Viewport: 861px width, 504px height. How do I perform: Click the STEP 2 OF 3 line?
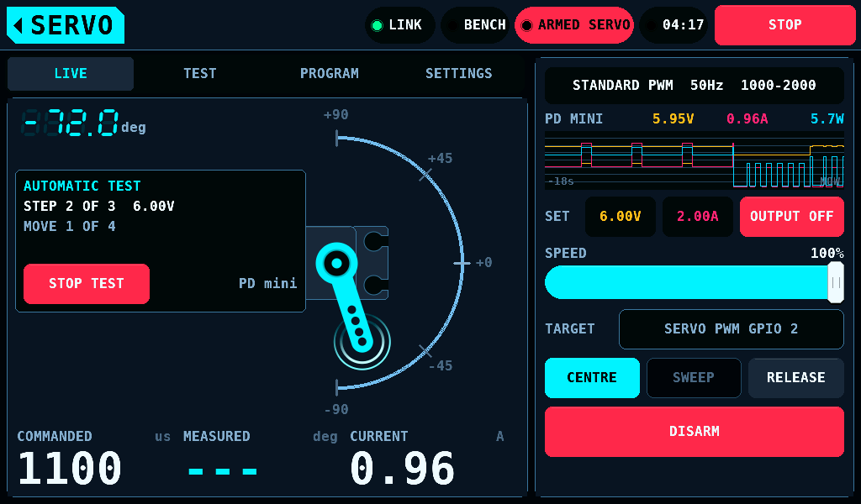pyautogui.click(x=99, y=206)
